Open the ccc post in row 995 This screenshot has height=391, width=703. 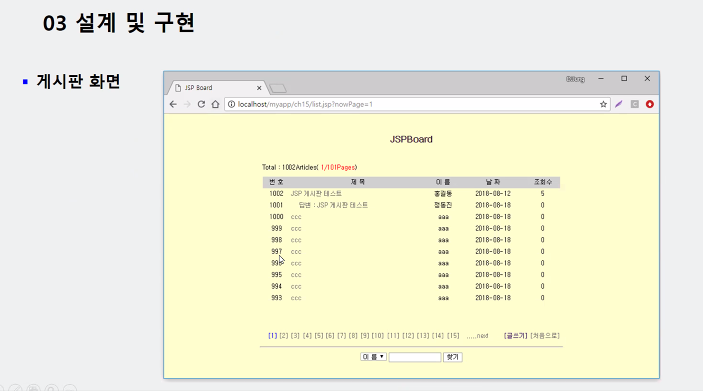(x=296, y=275)
